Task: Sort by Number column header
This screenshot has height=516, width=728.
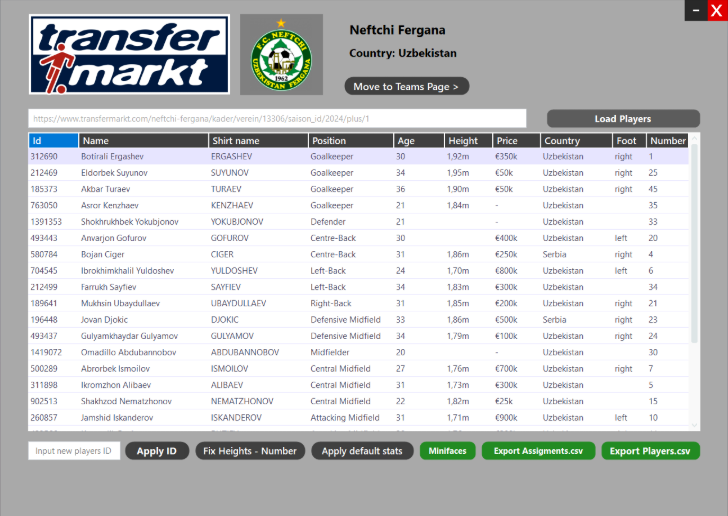Action: click(x=667, y=140)
